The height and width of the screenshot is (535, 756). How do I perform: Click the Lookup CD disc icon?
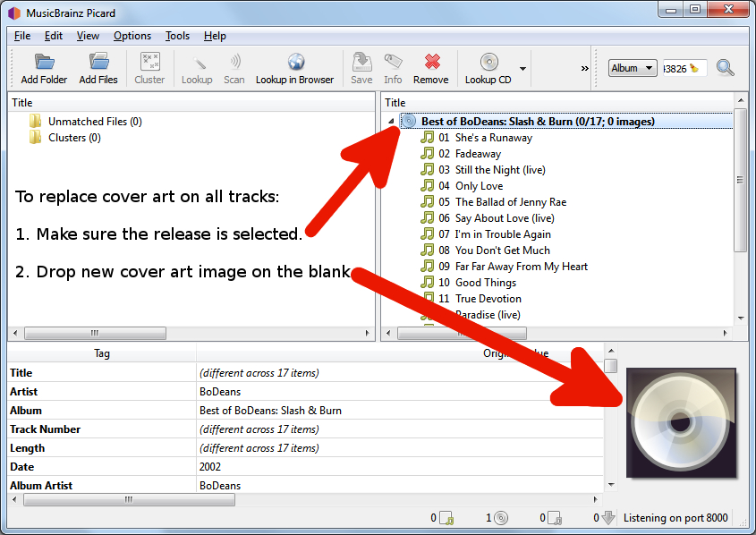tap(488, 62)
